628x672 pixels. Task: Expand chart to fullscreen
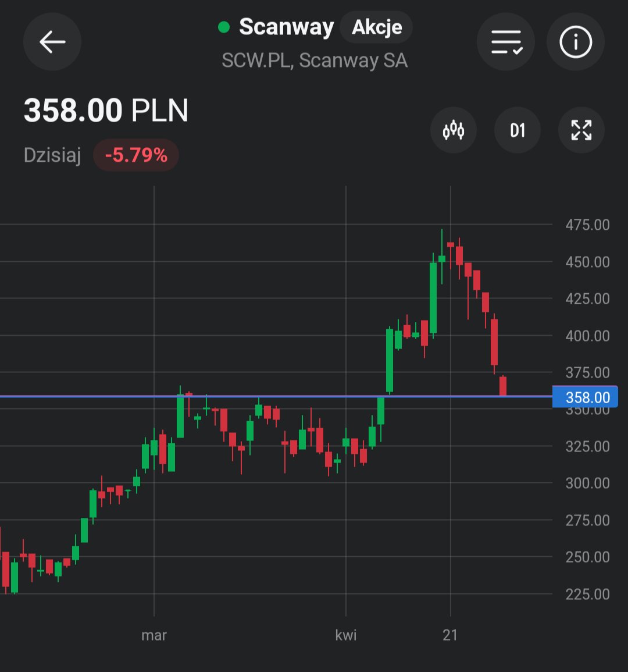coord(581,130)
